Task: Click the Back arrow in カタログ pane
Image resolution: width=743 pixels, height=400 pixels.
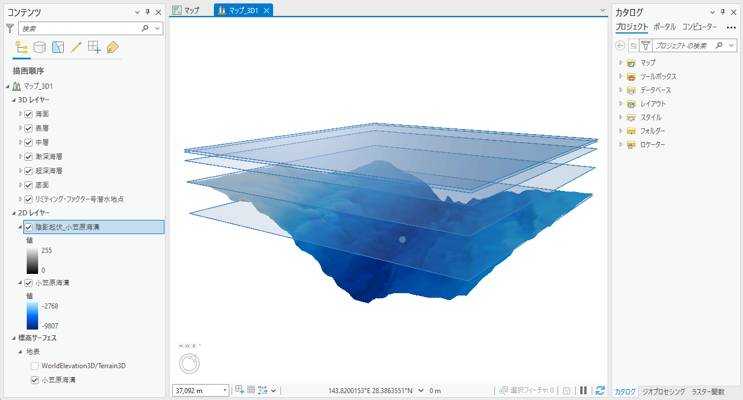Action: 620,45
